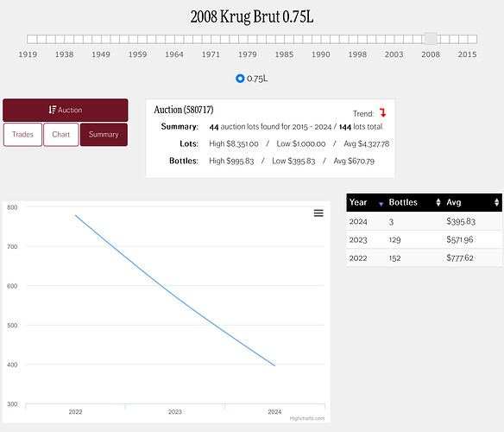Click the sort icon on Auction button
The image size is (504, 432).
(53, 110)
